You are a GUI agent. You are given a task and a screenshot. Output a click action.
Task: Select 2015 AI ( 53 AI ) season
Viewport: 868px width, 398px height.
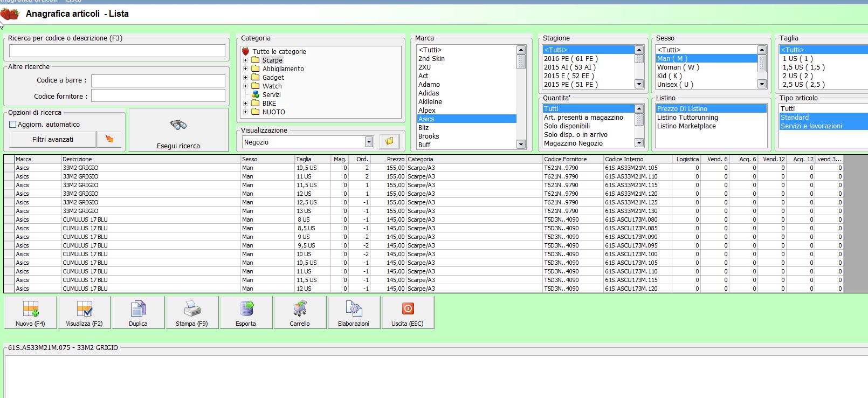pyautogui.click(x=588, y=67)
